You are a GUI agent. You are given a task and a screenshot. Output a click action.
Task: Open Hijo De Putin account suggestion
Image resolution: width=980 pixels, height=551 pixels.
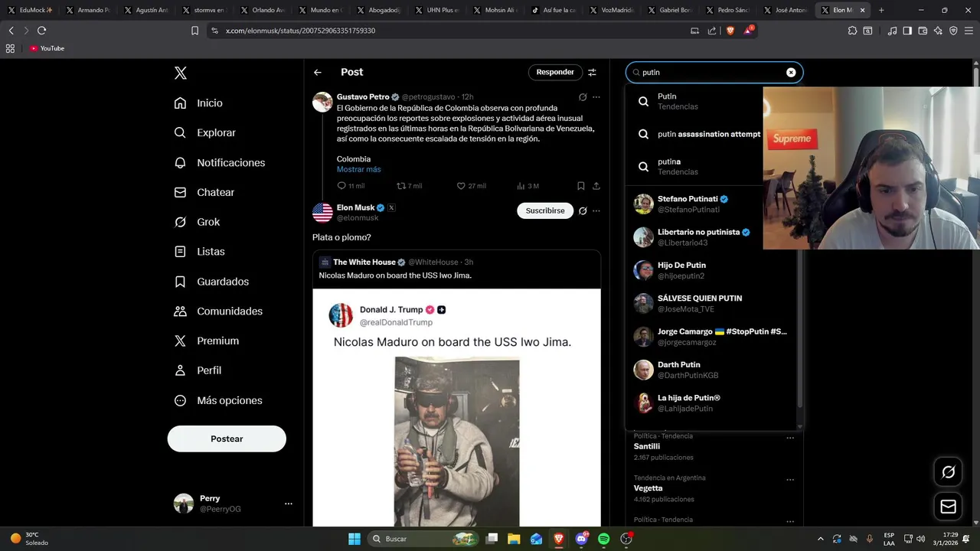point(711,270)
